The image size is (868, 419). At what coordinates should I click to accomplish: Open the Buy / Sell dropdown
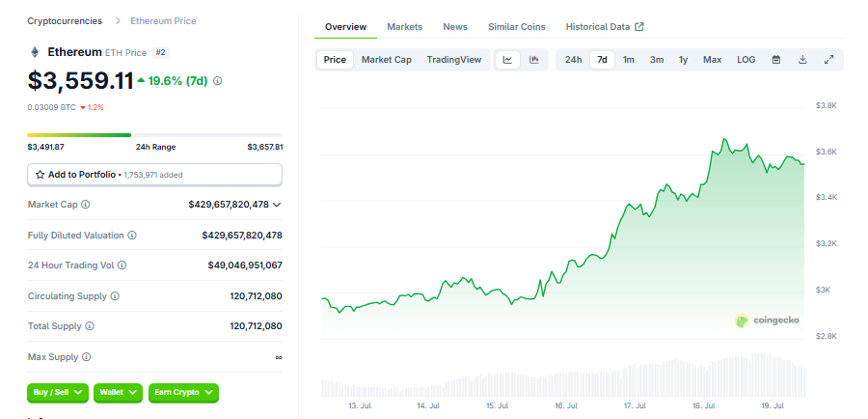pos(58,392)
